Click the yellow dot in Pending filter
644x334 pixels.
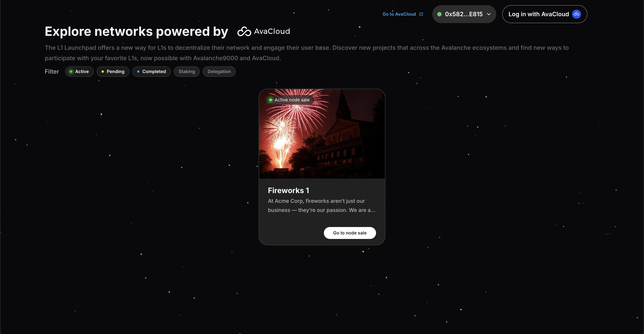coord(102,72)
